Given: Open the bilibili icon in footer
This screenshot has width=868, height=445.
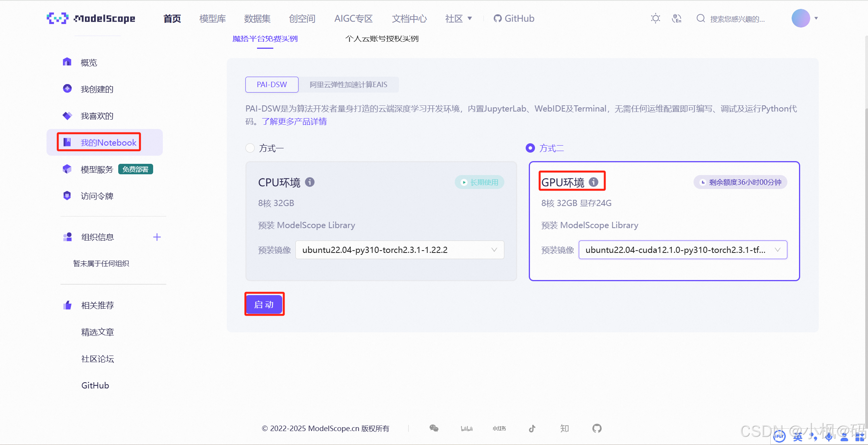Looking at the screenshot, I should tap(466, 428).
